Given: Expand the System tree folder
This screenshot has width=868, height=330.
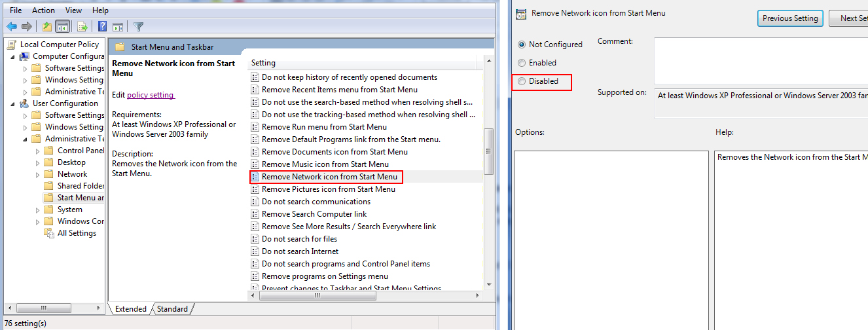Looking at the screenshot, I should 38,210.
